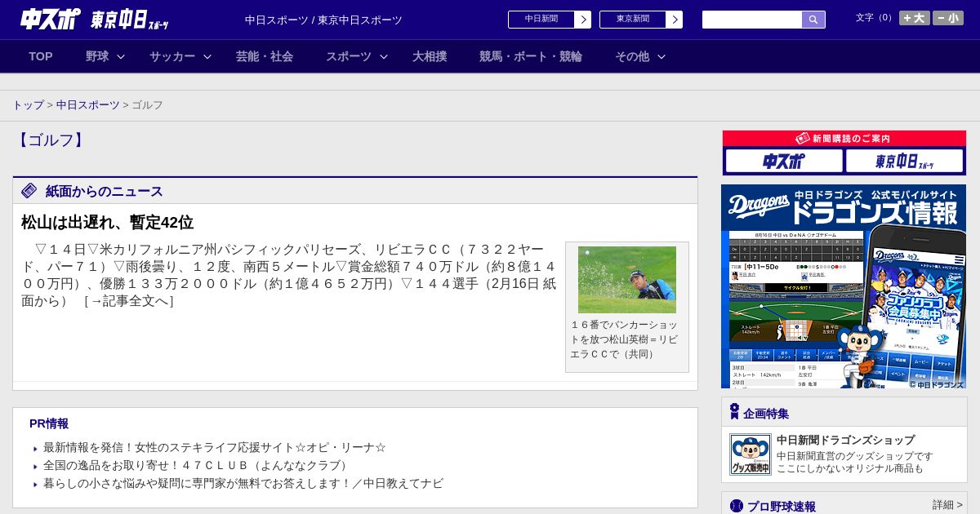Open the その他 navigation menu

pyautogui.click(x=632, y=56)
